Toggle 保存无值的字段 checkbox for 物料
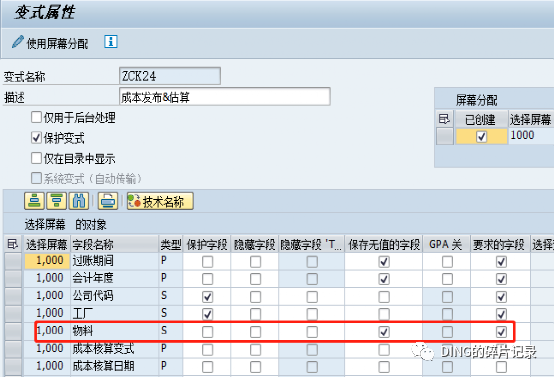 384,332
